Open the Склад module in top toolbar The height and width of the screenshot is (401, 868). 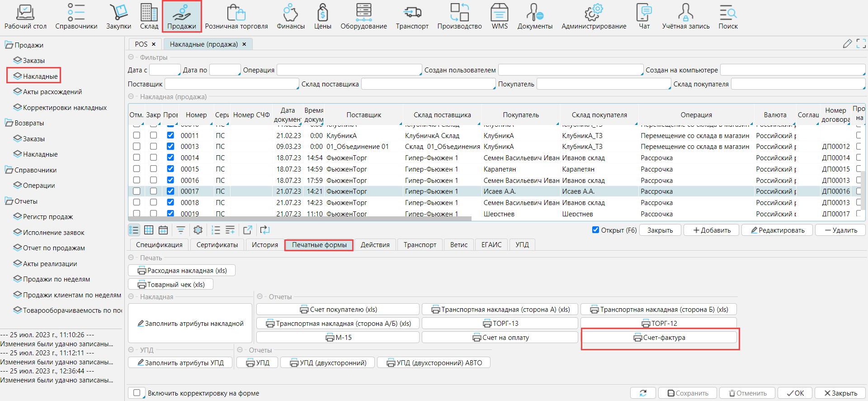(x=149, y=17)
